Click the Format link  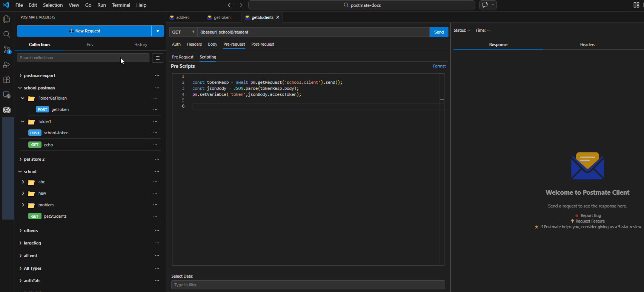coord(439,66)
